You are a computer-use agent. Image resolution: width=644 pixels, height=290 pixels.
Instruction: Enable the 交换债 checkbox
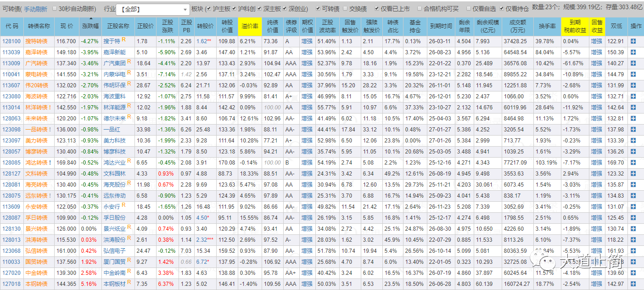[x=346, y=9]
